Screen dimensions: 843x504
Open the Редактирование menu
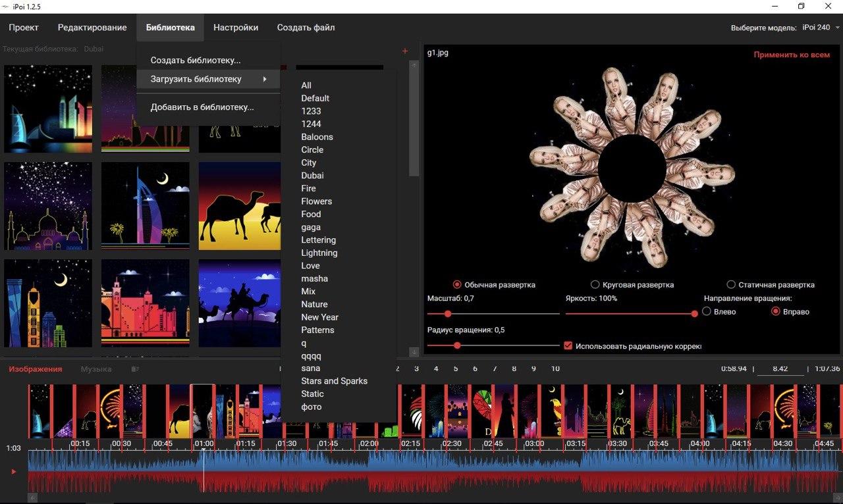coord(92,28)
